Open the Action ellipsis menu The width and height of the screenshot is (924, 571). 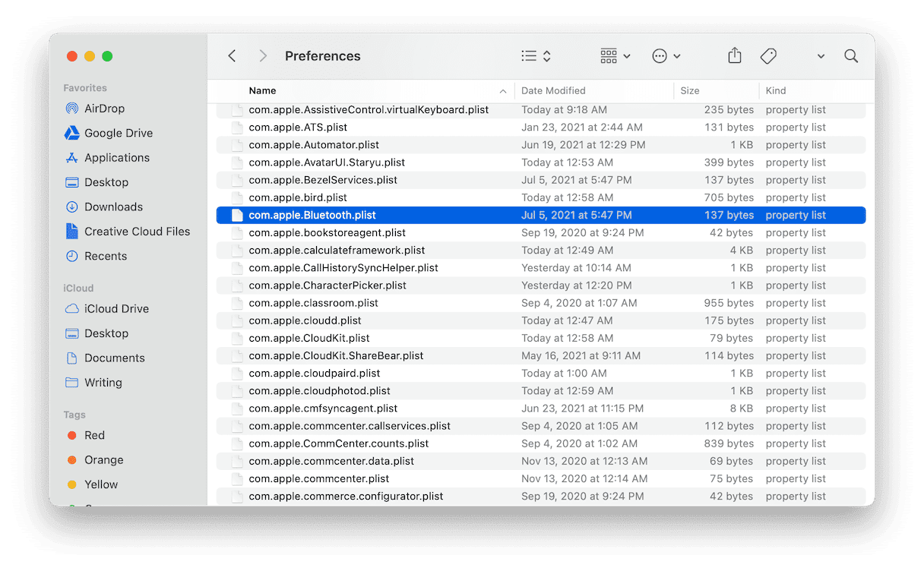tap(666, 56)
